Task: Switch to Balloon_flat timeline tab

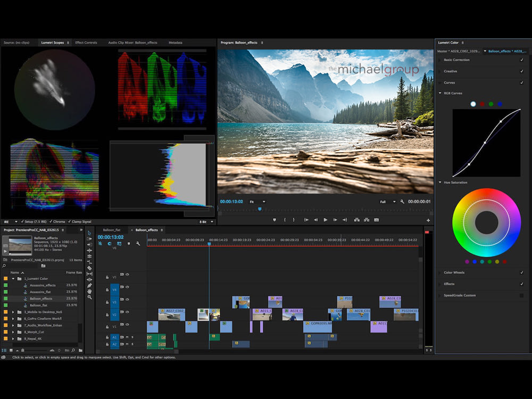Action: [x=112, y=230]
